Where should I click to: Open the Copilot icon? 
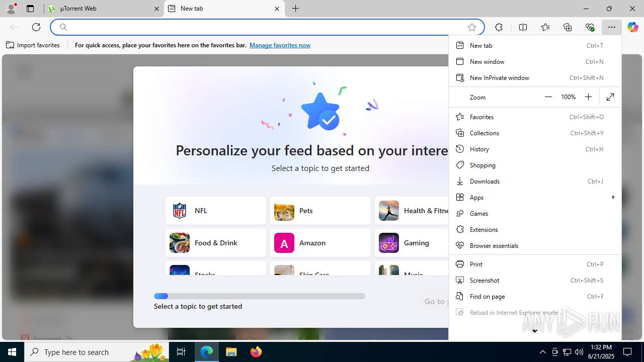[x=632, y=27]
